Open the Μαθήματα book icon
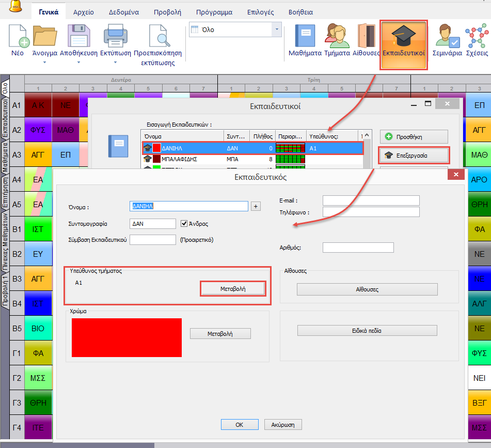Screen dimensions: 491x448 point(305,36)
